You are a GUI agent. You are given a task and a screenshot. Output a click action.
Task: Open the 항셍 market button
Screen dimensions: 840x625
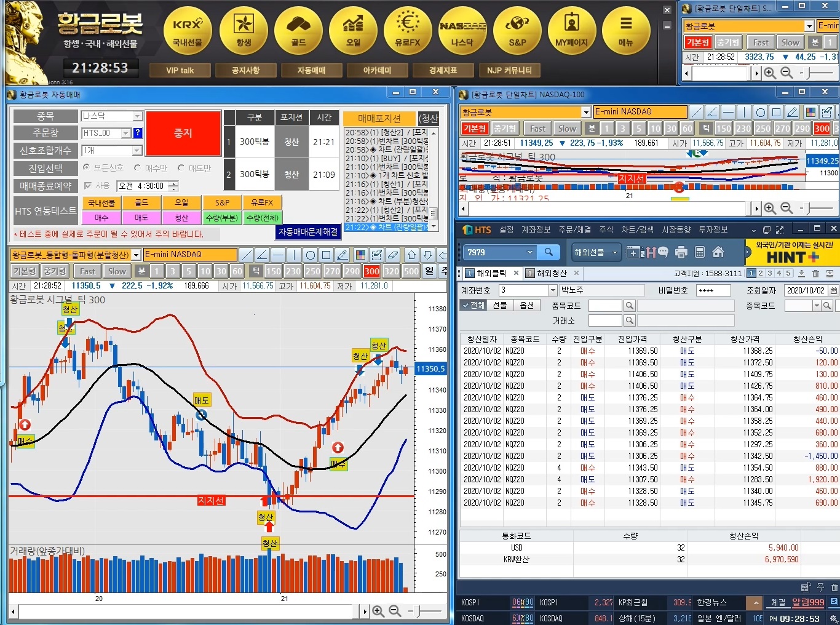[244, 31]
